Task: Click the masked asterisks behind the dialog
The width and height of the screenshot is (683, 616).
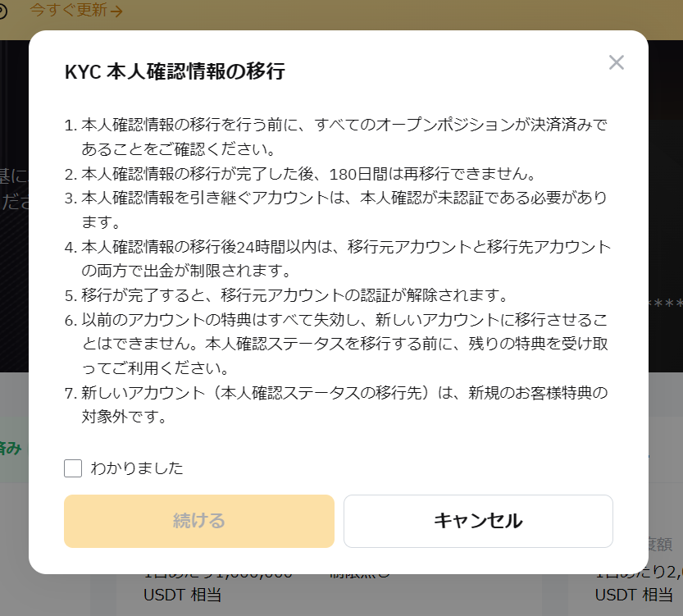Action: [664, 304]
